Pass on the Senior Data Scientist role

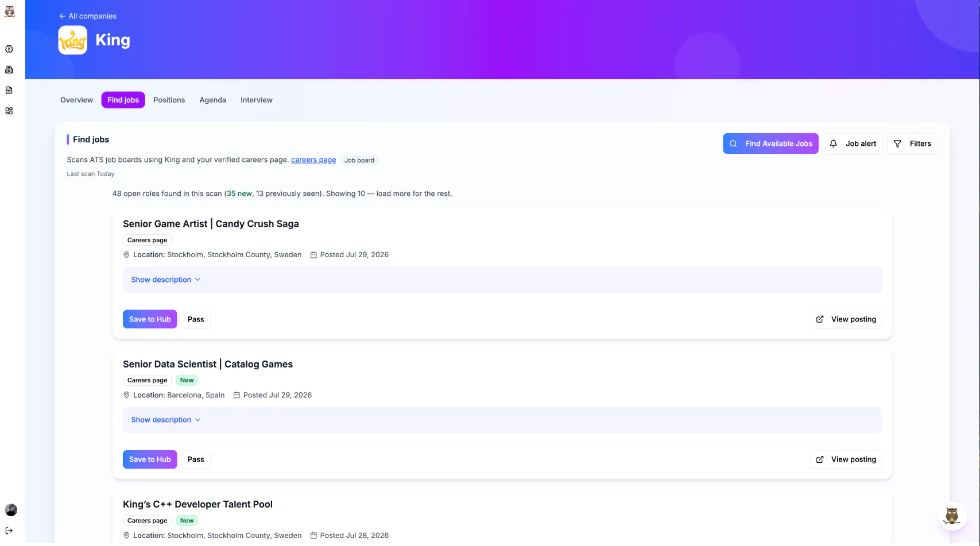point(196,459)
